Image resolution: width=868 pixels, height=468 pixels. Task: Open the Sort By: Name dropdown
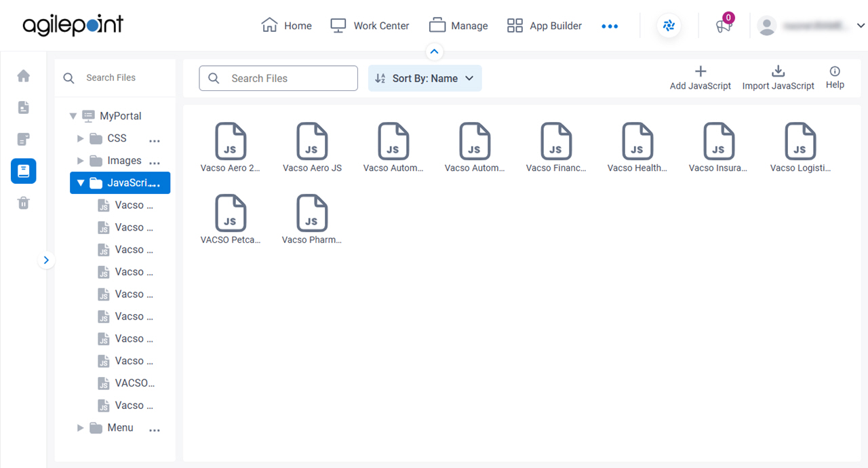[425, 78]
